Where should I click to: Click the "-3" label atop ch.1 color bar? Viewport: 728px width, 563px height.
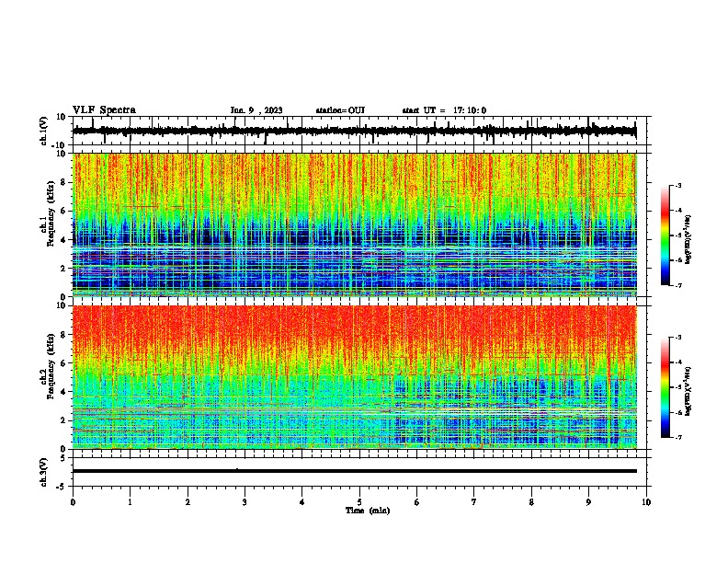pos(677,185)
